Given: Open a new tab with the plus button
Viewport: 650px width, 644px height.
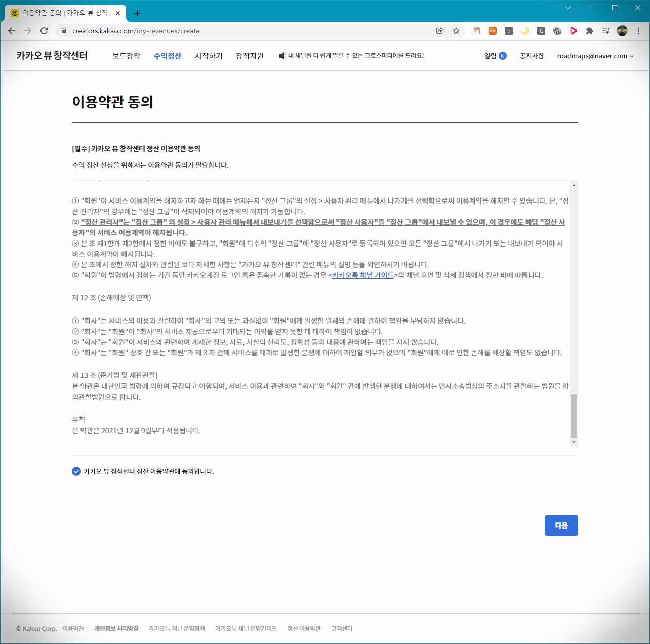Looking at the screenshot, I should (137, 13).
